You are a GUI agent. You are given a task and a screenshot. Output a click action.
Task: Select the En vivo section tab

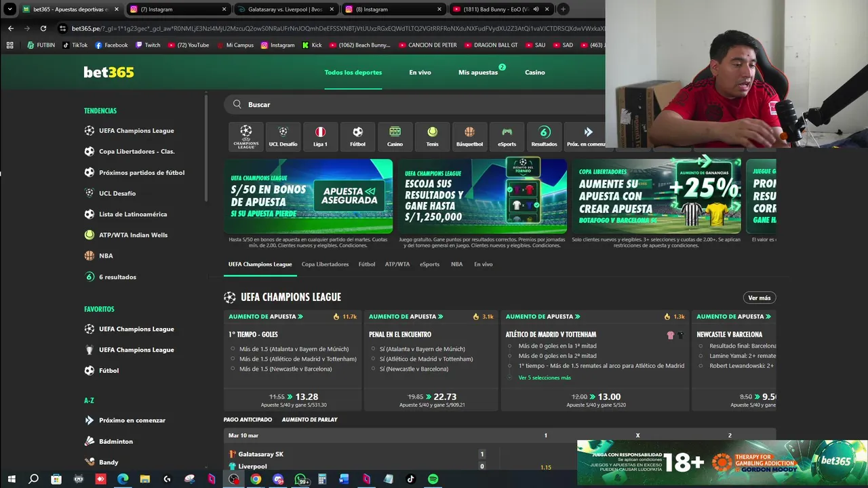point(484,264)
